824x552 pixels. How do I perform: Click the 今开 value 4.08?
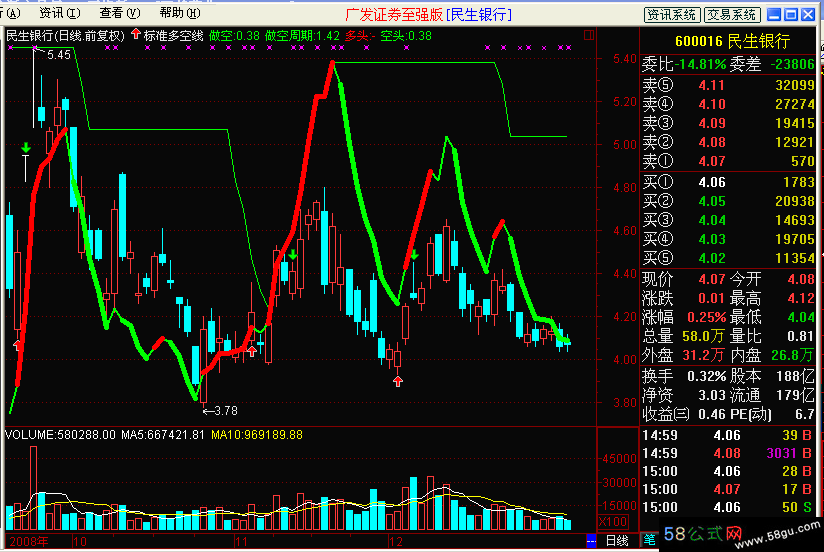click(801, 279)
